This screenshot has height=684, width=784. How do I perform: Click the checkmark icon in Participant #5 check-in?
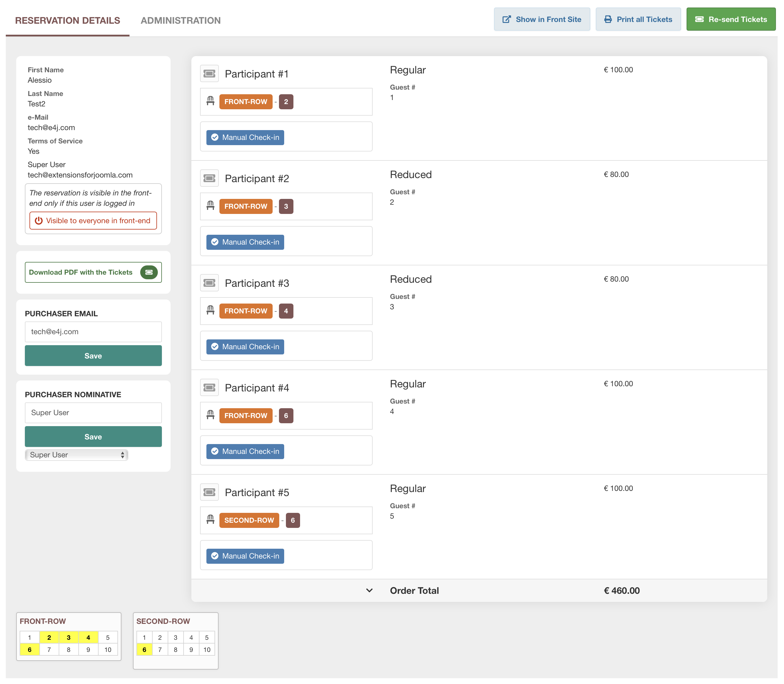click(215, 556)
